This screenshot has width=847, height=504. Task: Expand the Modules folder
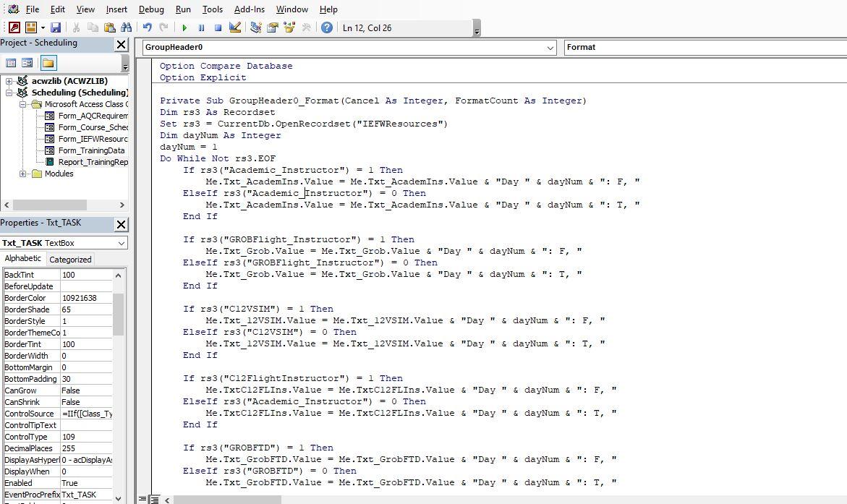(x=23, y=173)
